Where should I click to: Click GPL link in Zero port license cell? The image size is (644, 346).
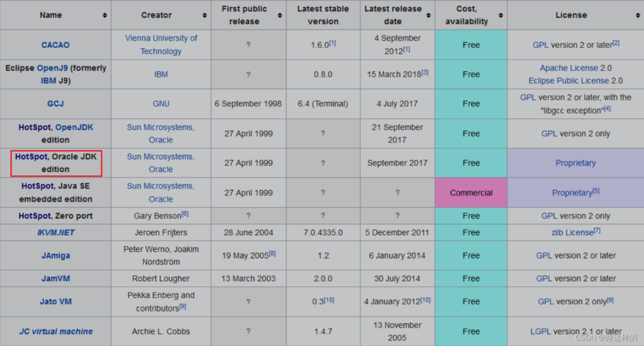(x=549, y=216)
